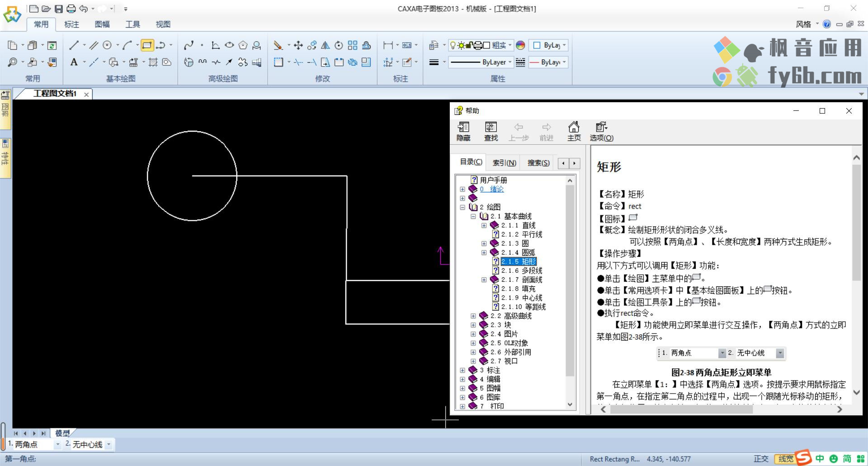
Task: Select 2.1.3 圆 in help tree
Action: click(515, 243)
